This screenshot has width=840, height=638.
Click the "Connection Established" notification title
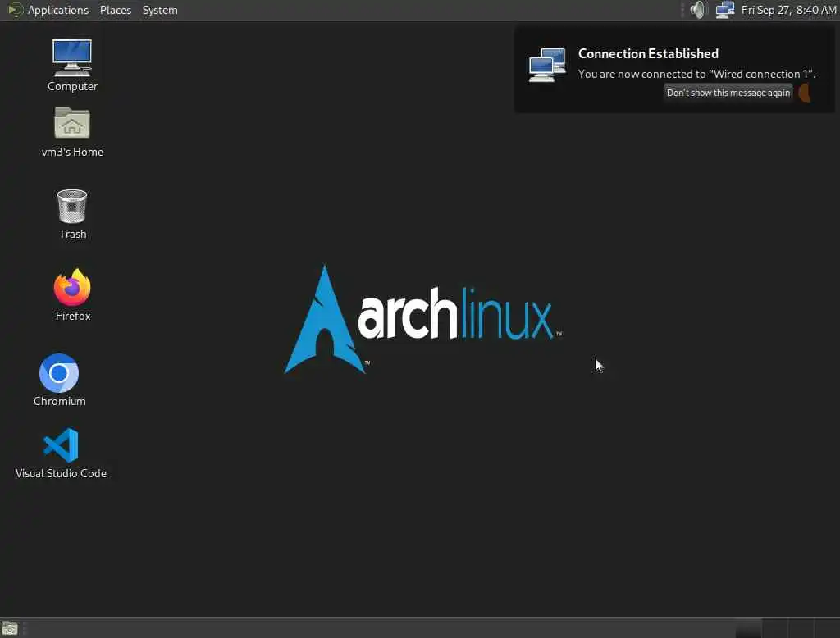pyautogui.click(x=648, y=53)
